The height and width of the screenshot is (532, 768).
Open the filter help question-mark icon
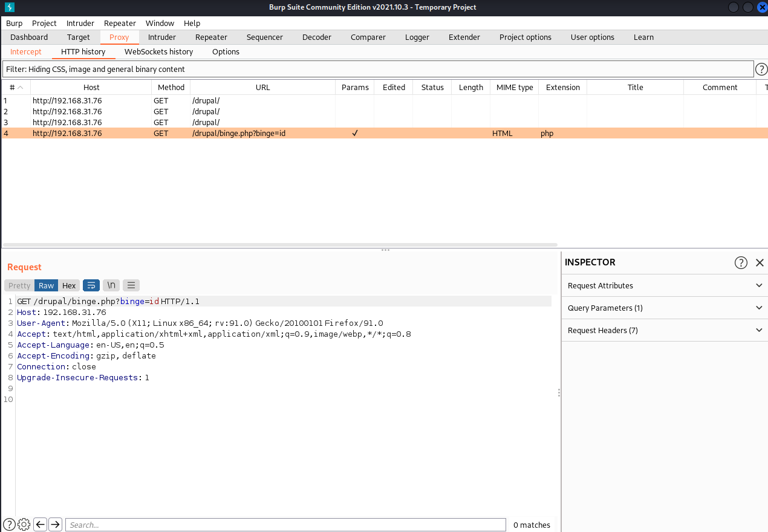[x=761, y=69]
